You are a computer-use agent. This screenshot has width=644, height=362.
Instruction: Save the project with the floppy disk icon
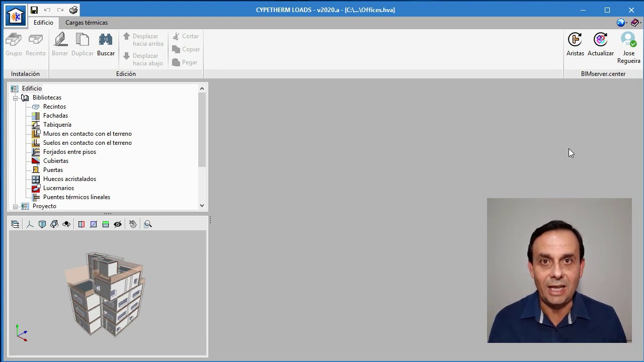tap(34, 10)
